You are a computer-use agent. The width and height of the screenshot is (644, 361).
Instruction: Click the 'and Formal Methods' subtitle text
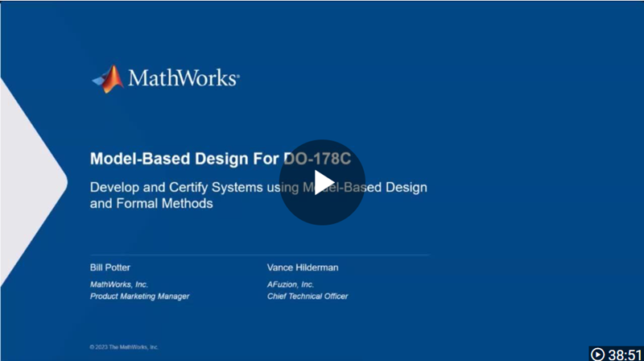click(x=151, y=204)
